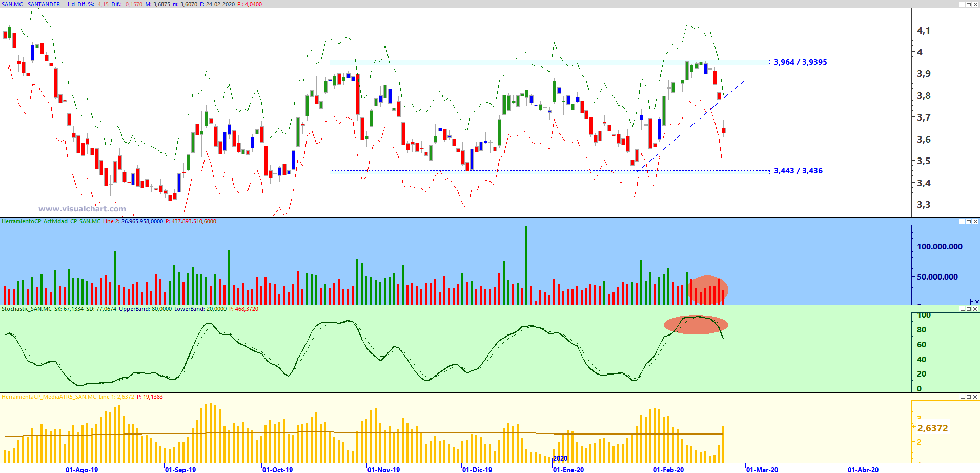Click the 01-Oct-19 date axis label
980x473 pixels.
click(278, 469)
